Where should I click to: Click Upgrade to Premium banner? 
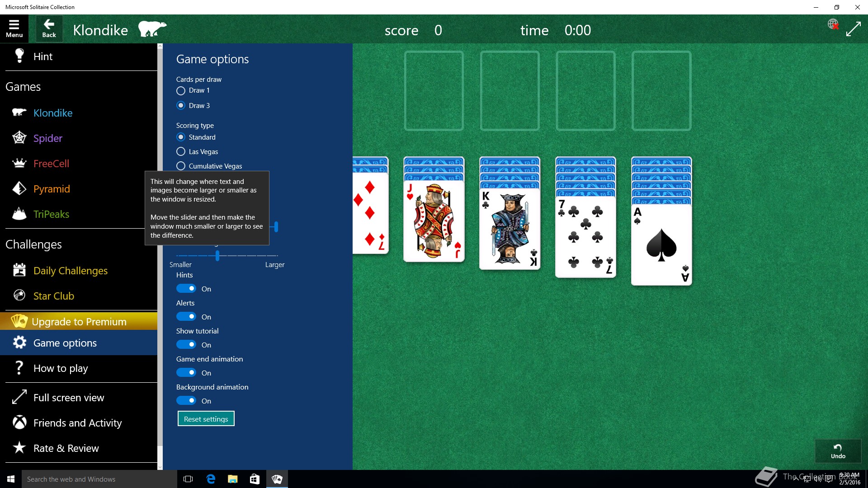pos(79,321)
